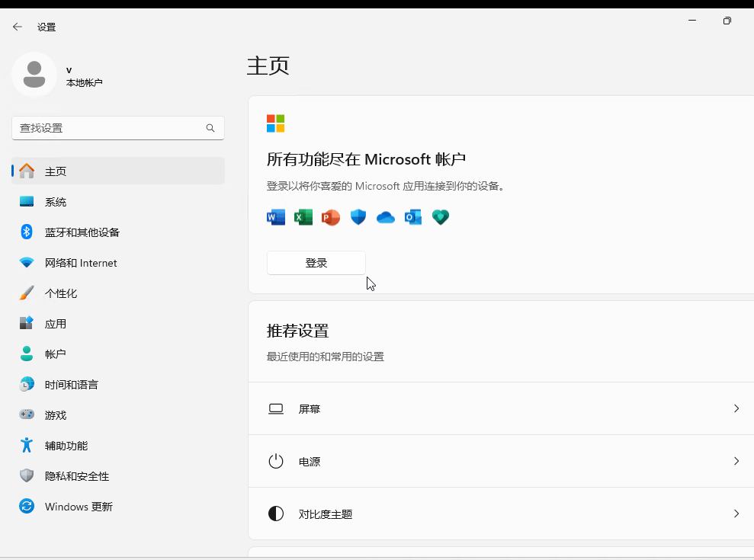754x560 pixels.
Task: Open the 电源 row chevron arrow
Action: [736, 461]
